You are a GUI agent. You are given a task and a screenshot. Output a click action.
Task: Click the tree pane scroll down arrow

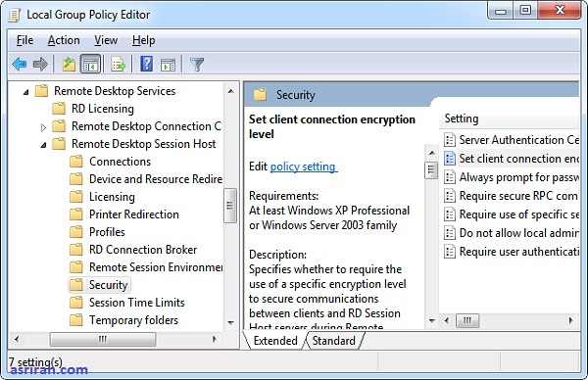pos(230,322)
